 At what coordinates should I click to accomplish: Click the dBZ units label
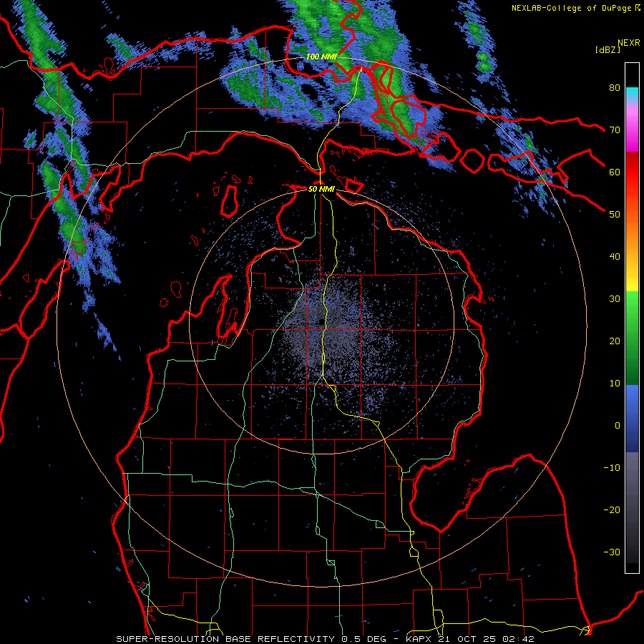tap(608, 49)
